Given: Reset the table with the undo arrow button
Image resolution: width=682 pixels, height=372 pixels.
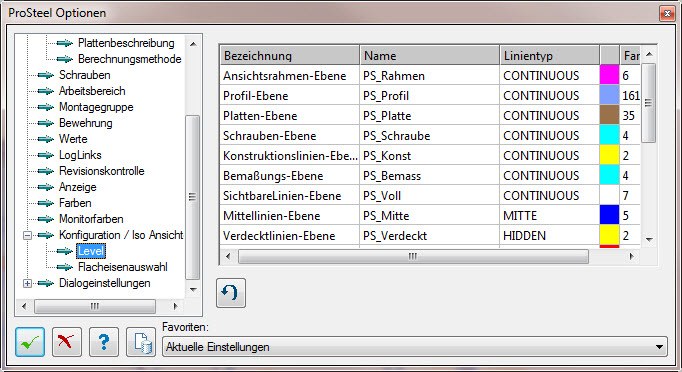Looking at the screenshot, I should coord(231,293).
